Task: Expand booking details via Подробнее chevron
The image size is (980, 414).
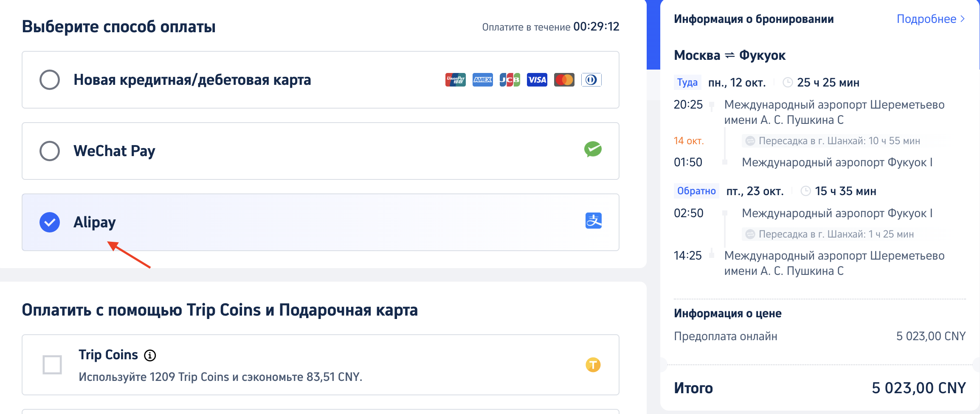Action: coord(962,19)
